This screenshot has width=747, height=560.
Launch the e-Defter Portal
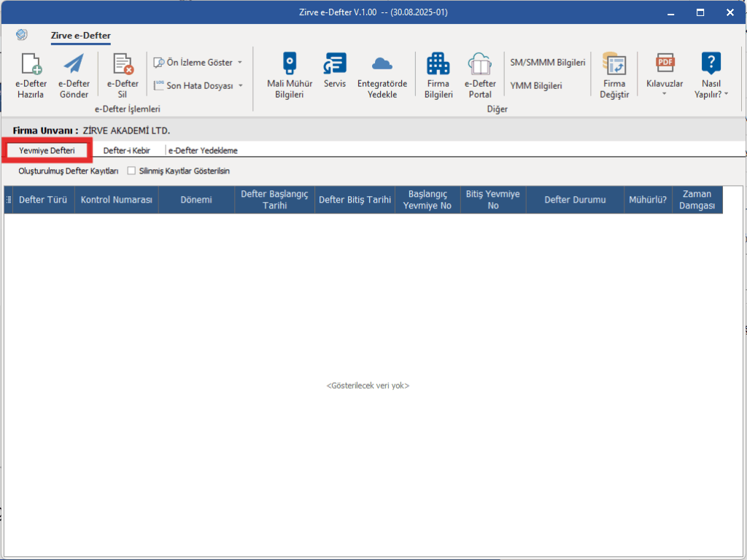[480, 75]
